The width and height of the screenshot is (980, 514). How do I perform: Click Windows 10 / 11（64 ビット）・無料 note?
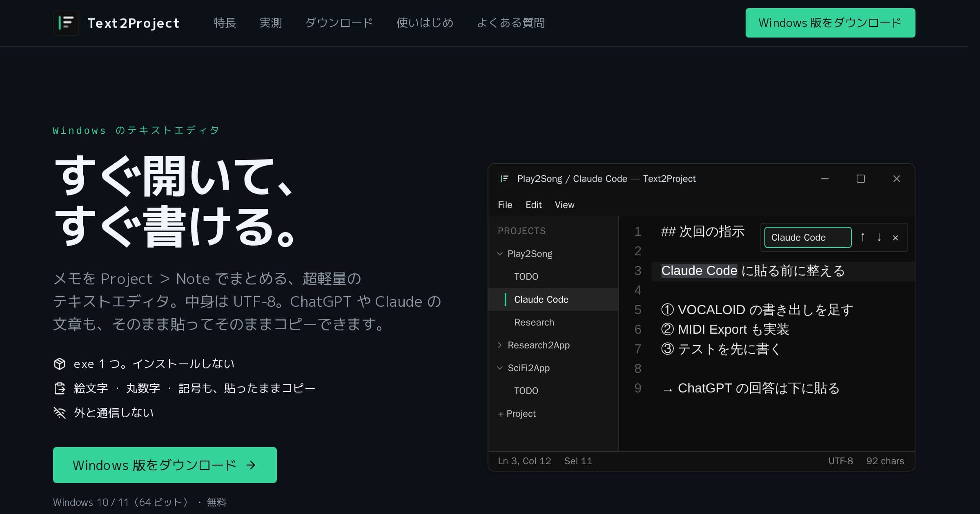(x=140, y=502)
